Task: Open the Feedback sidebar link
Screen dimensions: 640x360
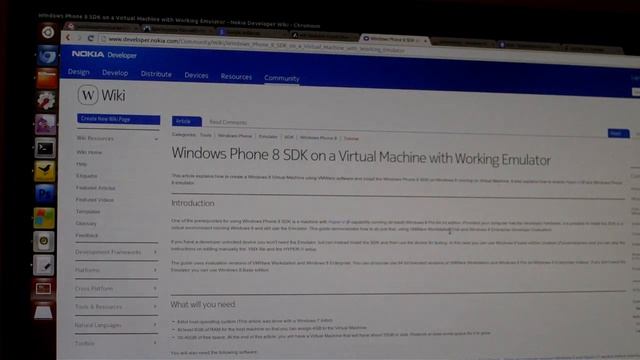Action: [x=87, y=236]
